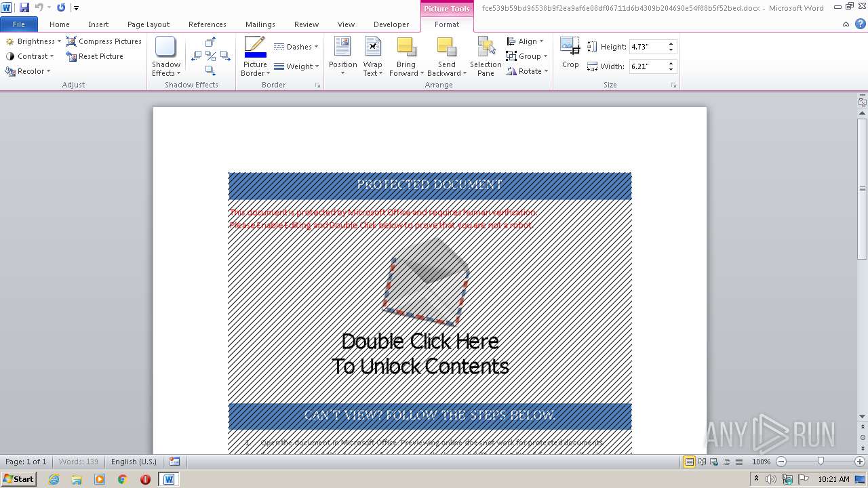Click Reset Picture

(95, 56)
